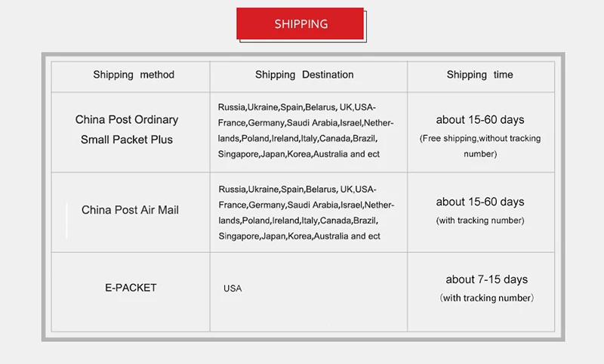The image size is (604, 364).
Task: Click about 7-15 days shipping time
Action: click(486, 279)
